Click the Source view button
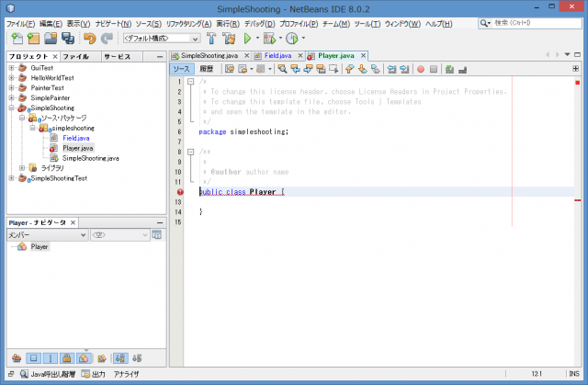 [x=182, y=69]
